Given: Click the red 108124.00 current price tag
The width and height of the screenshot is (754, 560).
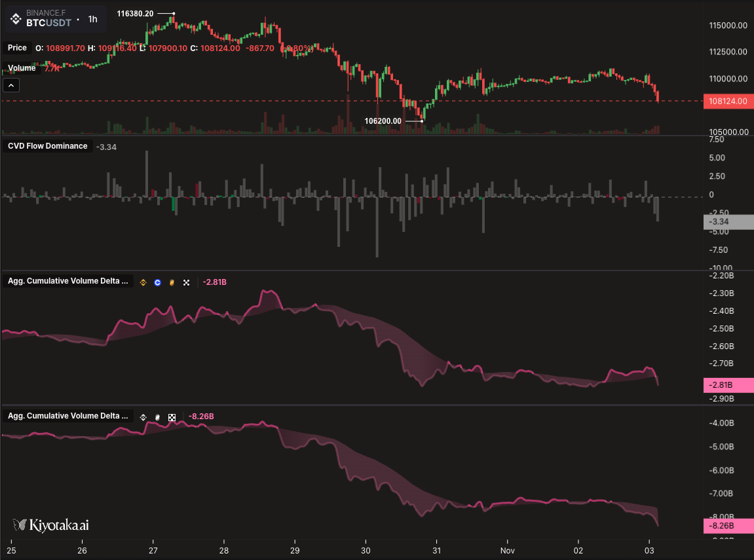Looking at the screenshot, I should (728, 102).
